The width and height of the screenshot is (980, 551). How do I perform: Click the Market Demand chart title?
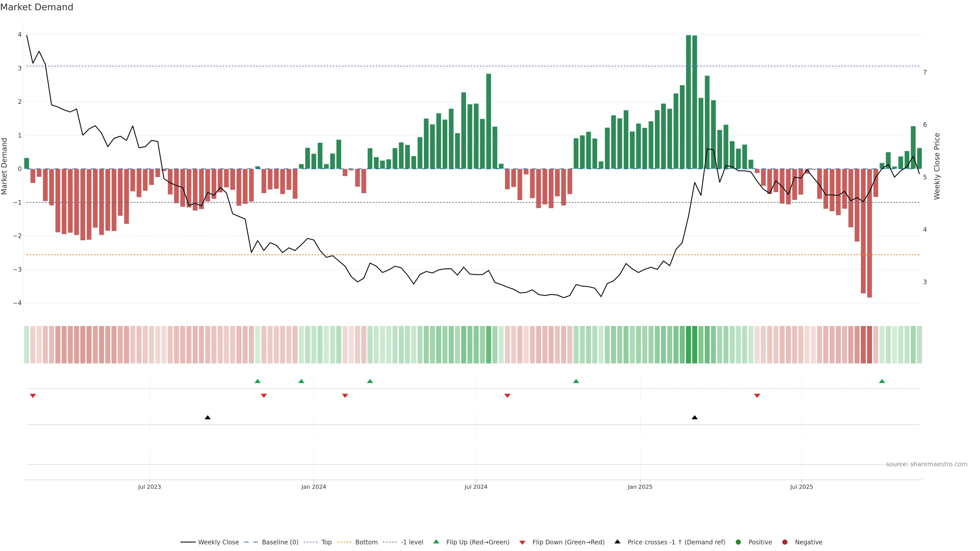tap(36, 7)
